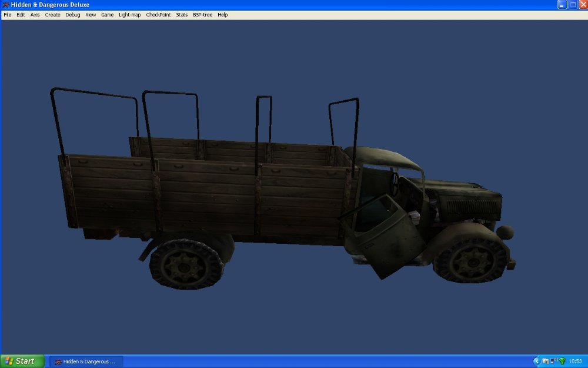Image resolution: width=588 pixels, height=368 pixels.
Task: Click the 10:53 system clock
Action: coord(575,362)
